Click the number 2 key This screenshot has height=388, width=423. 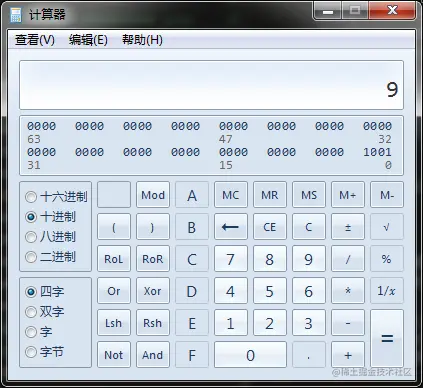[270, 323]
